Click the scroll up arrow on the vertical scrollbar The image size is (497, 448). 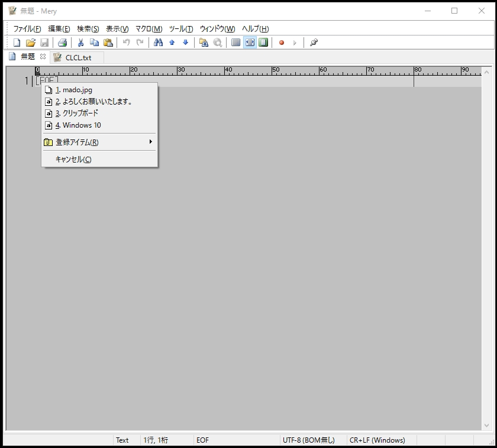click(x=486, y=72)
